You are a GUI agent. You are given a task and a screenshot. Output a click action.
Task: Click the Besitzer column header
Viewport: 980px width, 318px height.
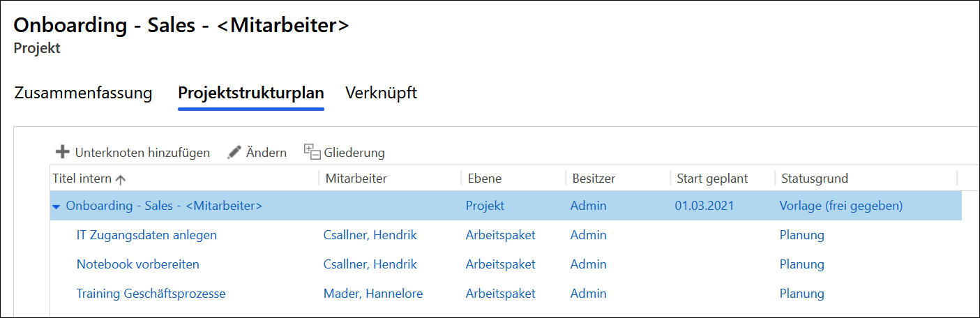(x=594, y=179)
